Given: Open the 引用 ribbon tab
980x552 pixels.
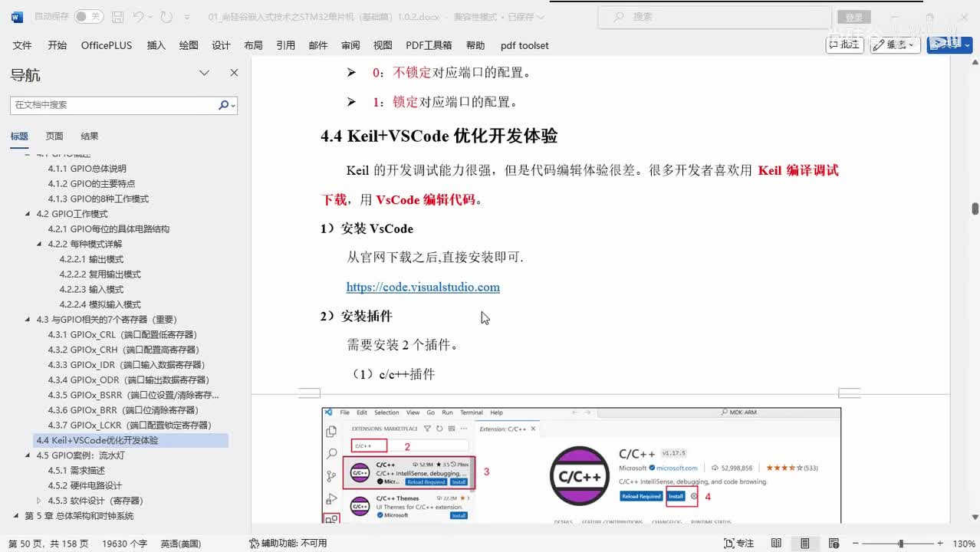Looking at the screenshot, I should click(286, 45).
